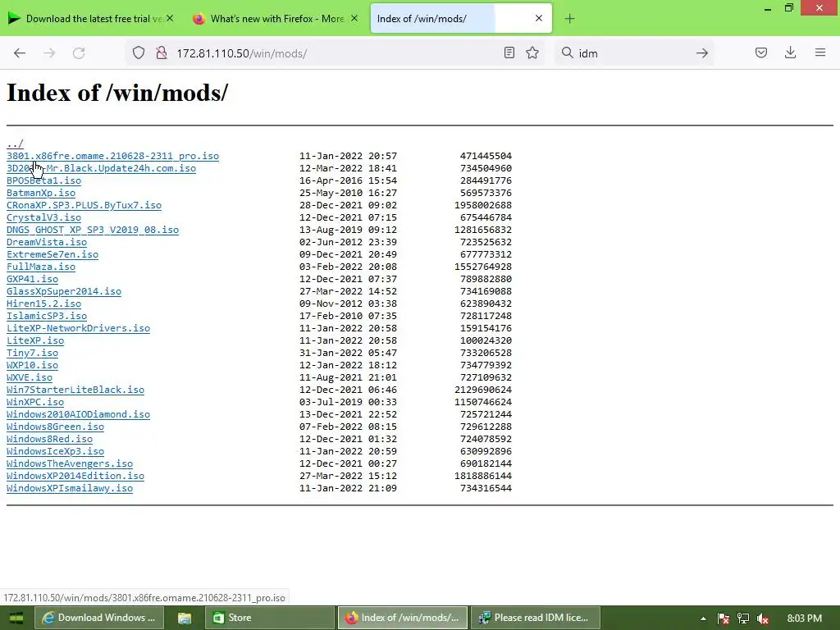
Task: Open File Explorer from the taskbar
Action: coord(185,619)
